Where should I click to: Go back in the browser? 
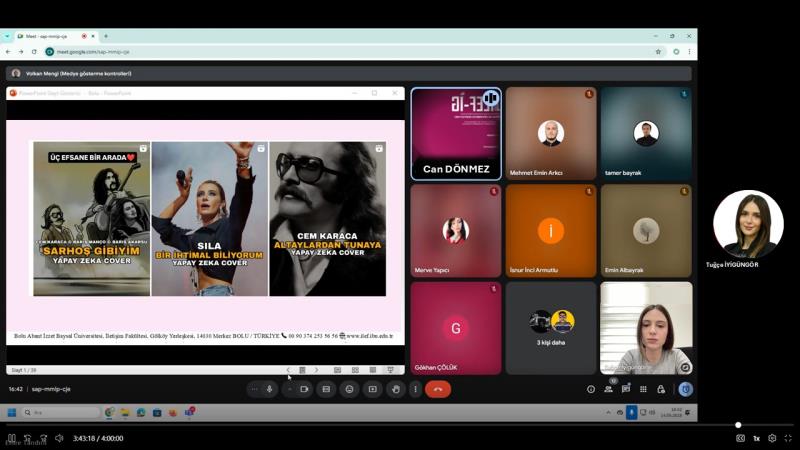(8, 52)
